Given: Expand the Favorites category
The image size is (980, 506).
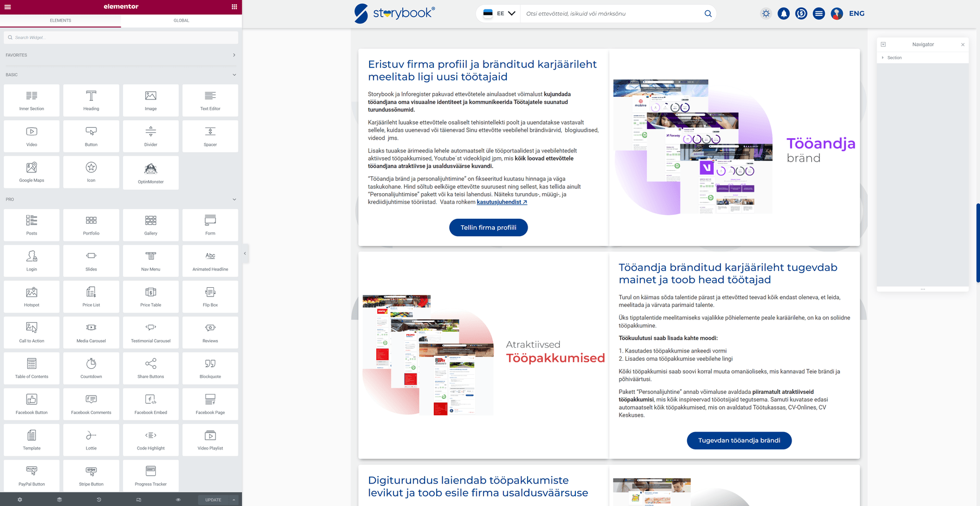Looking at the screenshot, I should (234, 55).
